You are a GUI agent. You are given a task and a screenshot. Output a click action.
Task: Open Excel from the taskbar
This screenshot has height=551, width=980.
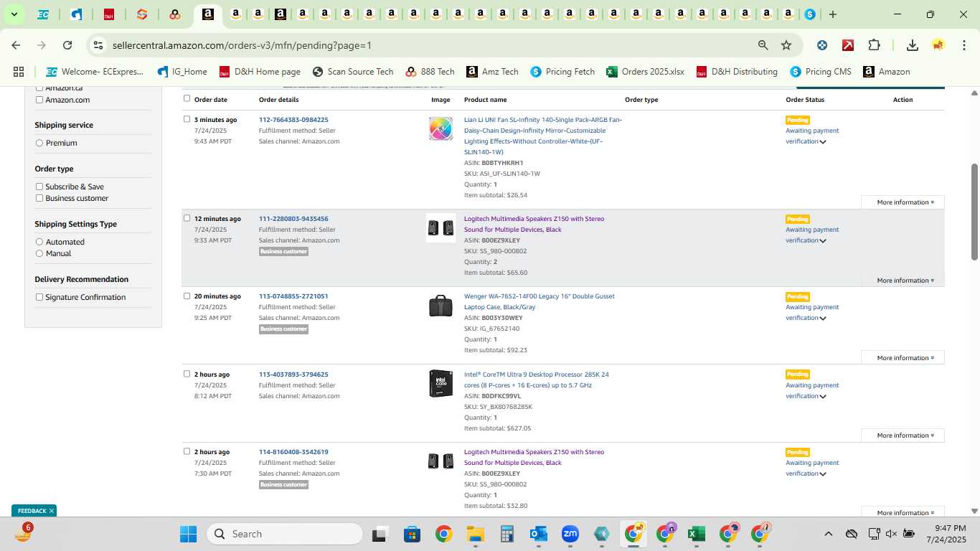pyautogui.click(x=695, y=534)
